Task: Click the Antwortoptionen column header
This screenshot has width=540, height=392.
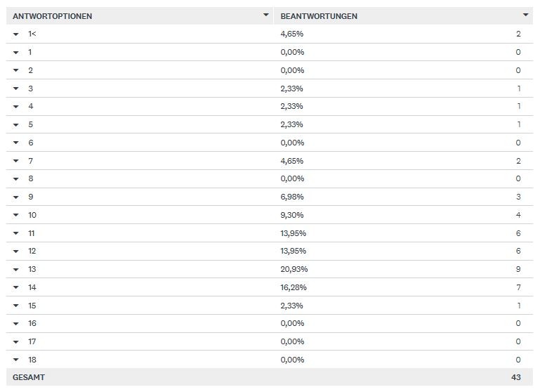Action: click(x=53, y=16)
